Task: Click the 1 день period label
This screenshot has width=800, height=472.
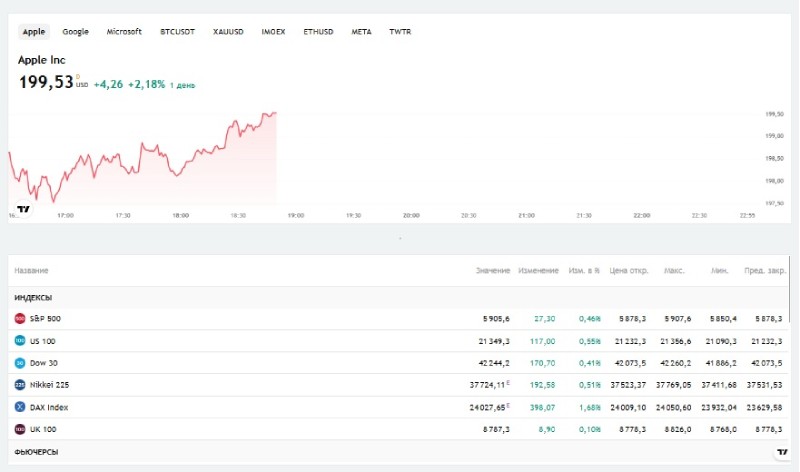Action: point(182,85)
